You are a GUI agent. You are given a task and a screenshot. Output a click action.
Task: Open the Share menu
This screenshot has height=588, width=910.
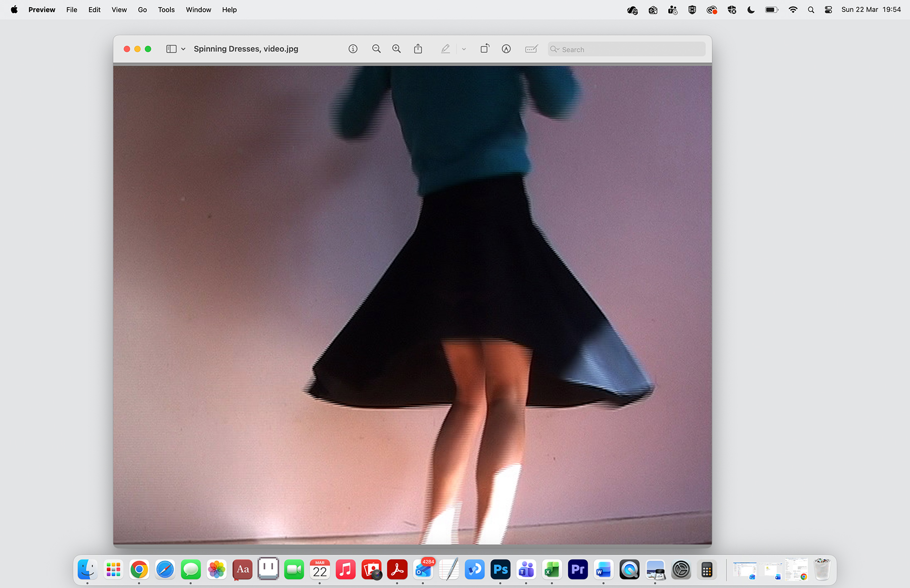(x=418, y=48)
